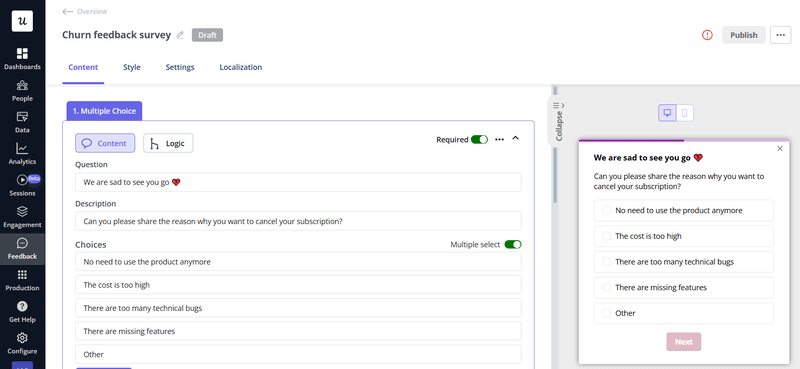Click the Userpilot logo icon

[22, 21]
